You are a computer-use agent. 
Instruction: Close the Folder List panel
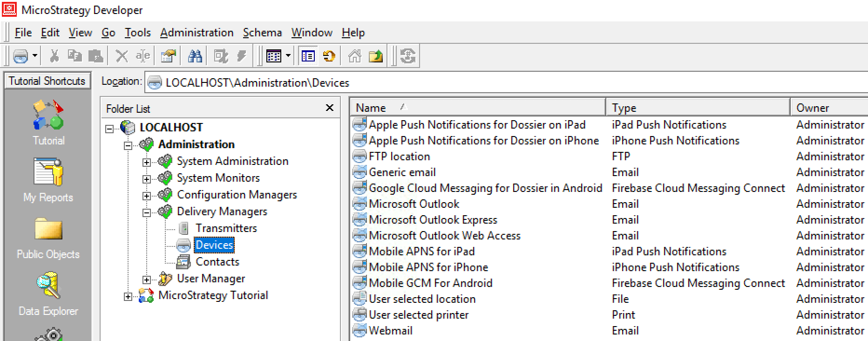pos(329,108)
